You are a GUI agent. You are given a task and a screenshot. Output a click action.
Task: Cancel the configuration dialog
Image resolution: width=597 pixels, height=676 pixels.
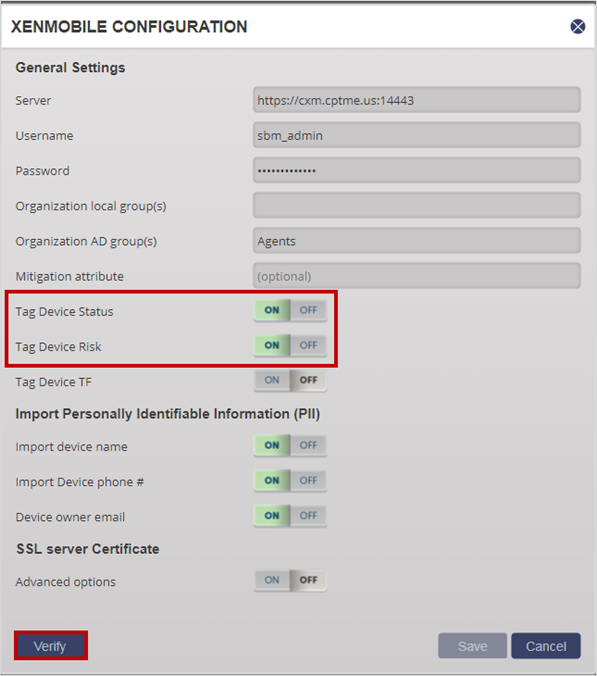[x=546, y=646]
